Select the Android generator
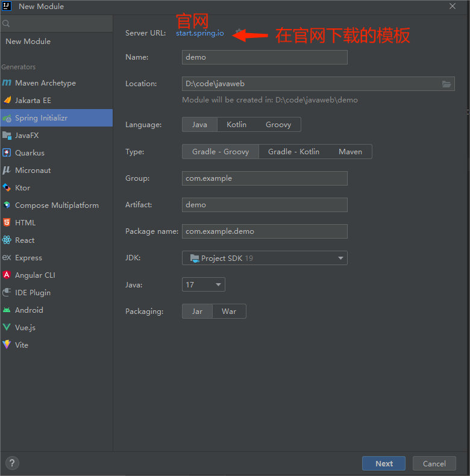Screen dimensions: 470x476 pyautogui.click(x=57, y=310)
